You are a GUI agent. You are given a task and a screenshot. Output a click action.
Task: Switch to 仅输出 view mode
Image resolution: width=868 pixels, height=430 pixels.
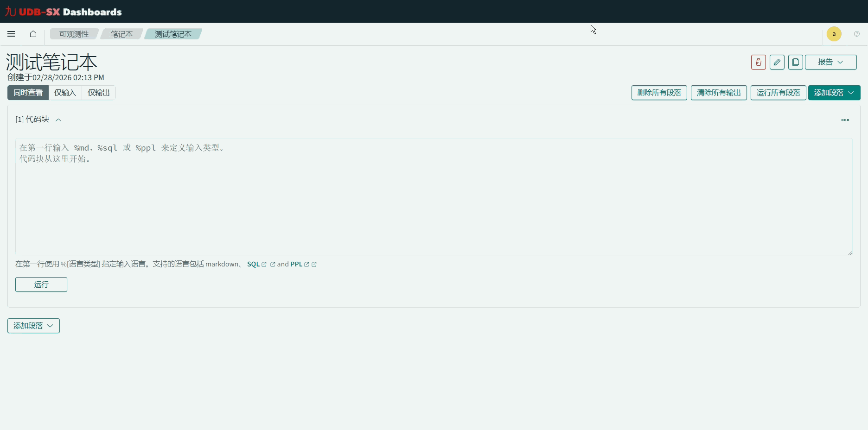tap(99, 93)
